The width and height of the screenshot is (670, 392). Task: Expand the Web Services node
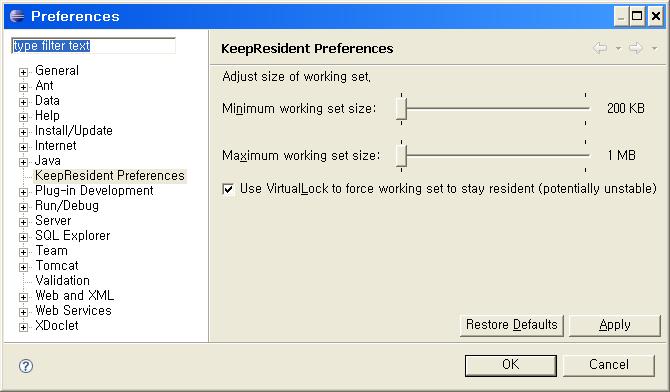point(24,312)
